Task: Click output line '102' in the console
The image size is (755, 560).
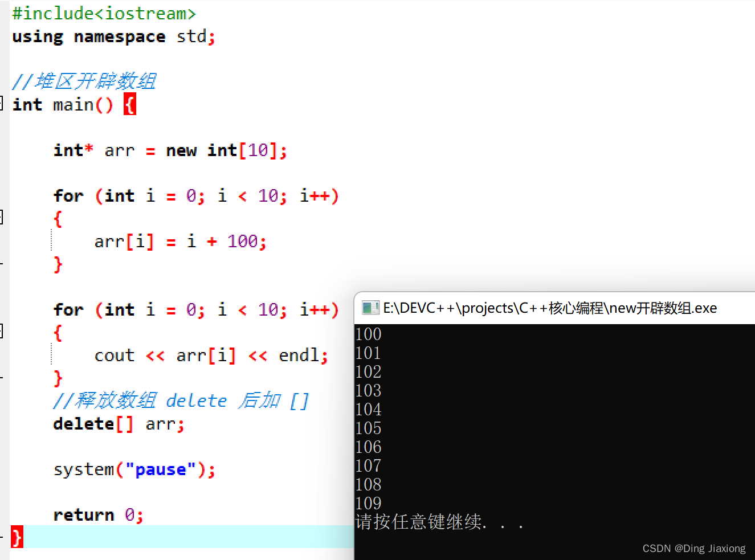Action: [x=368, y=371]
